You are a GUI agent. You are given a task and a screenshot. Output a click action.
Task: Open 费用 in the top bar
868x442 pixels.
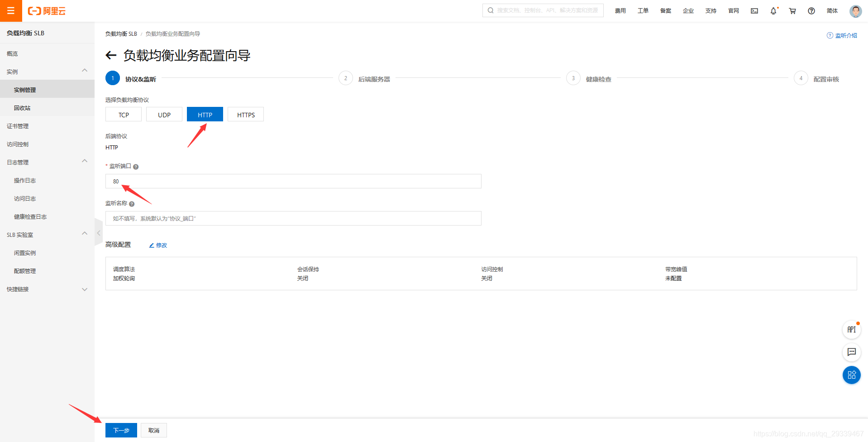click(x=620, y=11)
